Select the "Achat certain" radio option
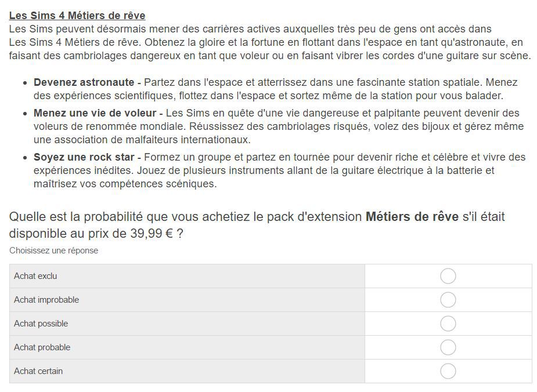Image resolution: width=537 pixels, height=392 pixels. [448, 371]
